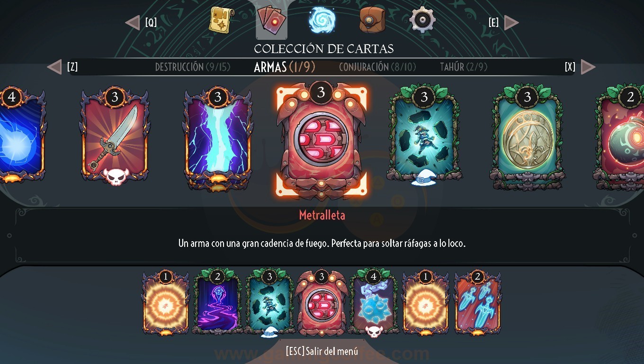Image resolution: width=644 pixels, height=364 pixels.
Task: Click the ice daggers card in deck
Action: (477, 302)
